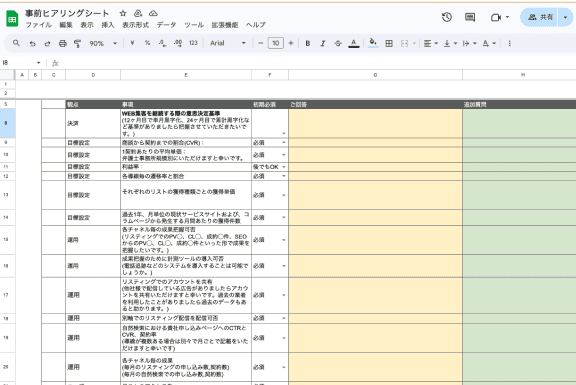Click the 共有 share button
The height and width of the screenshot is (385, 576).
coord(540,17)
